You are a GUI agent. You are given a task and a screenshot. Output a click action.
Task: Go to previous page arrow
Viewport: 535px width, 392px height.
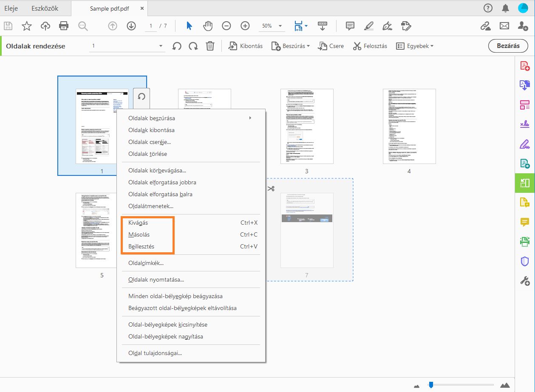tap(113, 26)
